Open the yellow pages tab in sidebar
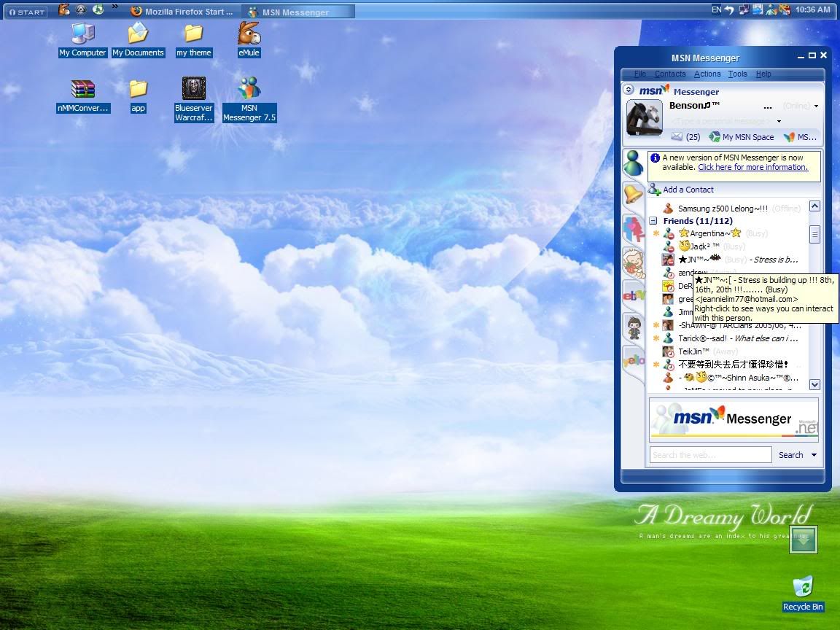The width and height of the screenshot is (840, 630). (633, 361)
